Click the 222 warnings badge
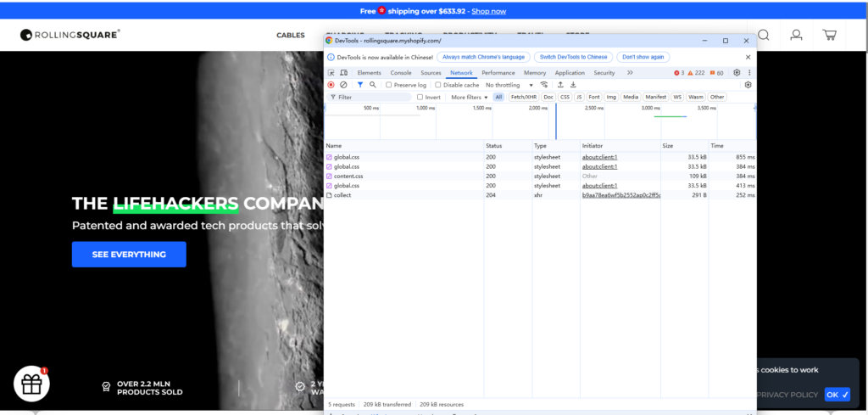 697,73
